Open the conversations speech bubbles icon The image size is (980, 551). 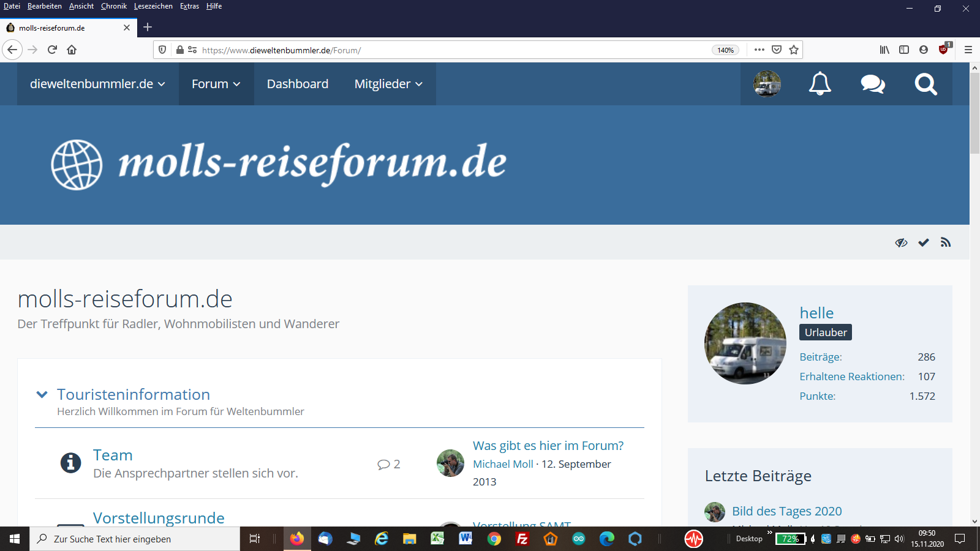(872, 84)
